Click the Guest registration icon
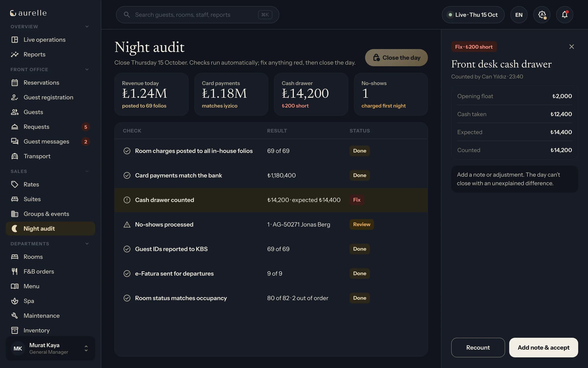 pyautogui.click(x=15, y=97)
